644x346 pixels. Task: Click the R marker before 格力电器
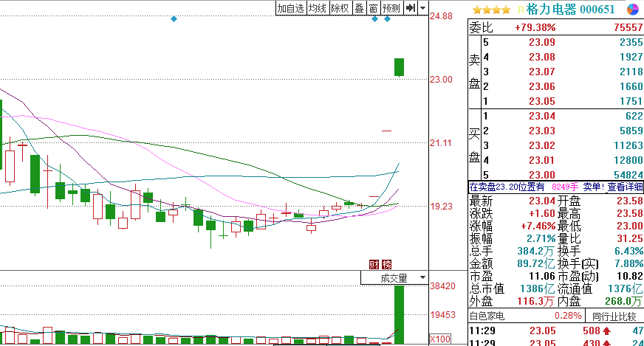pyautogui.click(x=521, y=9)
